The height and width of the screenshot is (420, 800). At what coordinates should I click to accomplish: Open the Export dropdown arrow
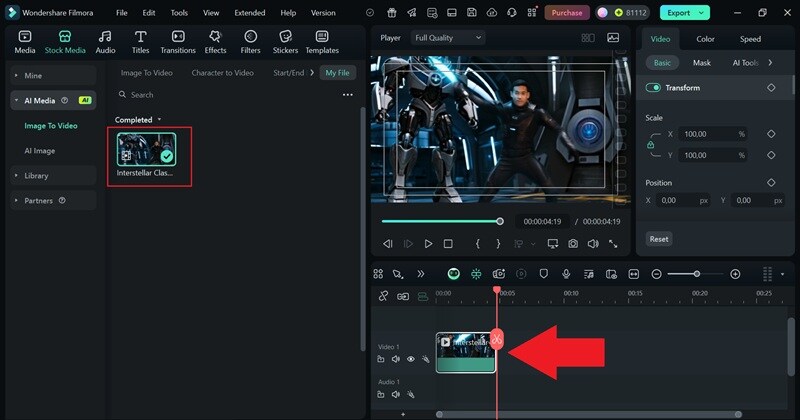[x=702, y=13]
